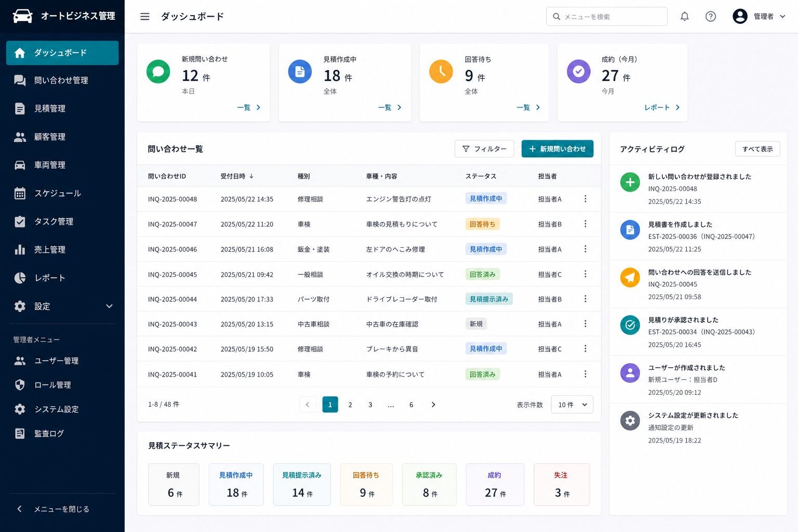
Task: Click the フィルター button
Action: (484, 149)
